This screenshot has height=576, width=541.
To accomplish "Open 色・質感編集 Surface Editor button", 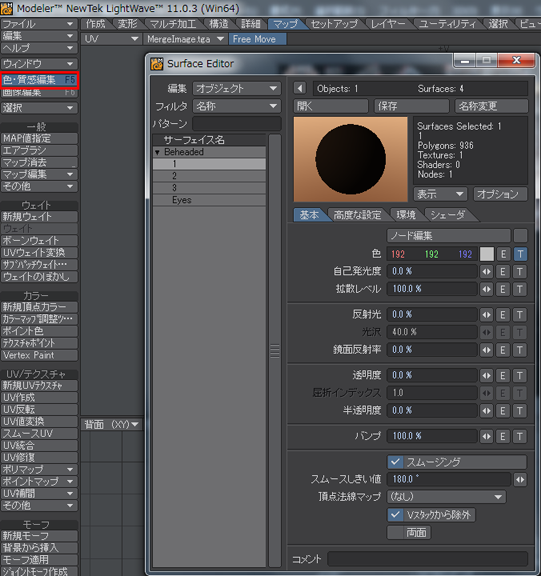I will point(39,80).
